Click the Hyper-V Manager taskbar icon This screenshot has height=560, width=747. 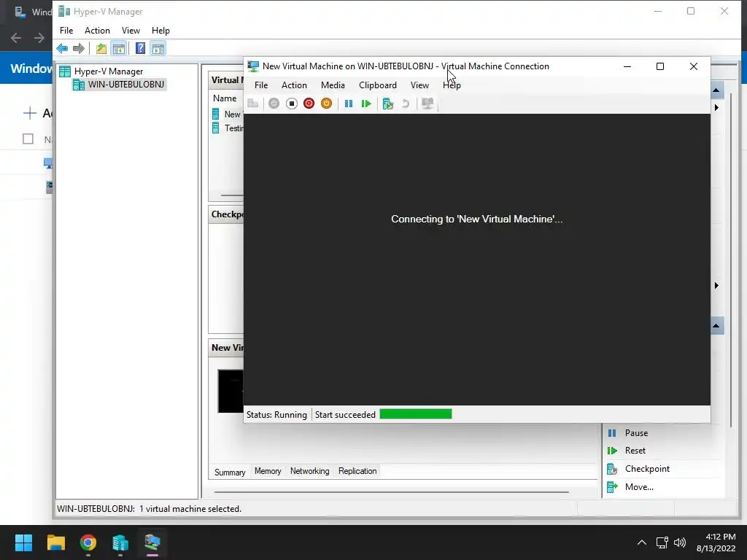tap(152, 542)
